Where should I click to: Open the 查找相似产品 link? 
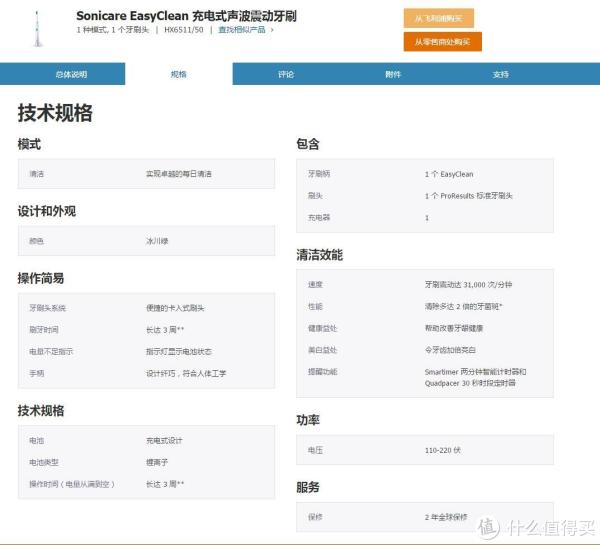pos(243,30)
